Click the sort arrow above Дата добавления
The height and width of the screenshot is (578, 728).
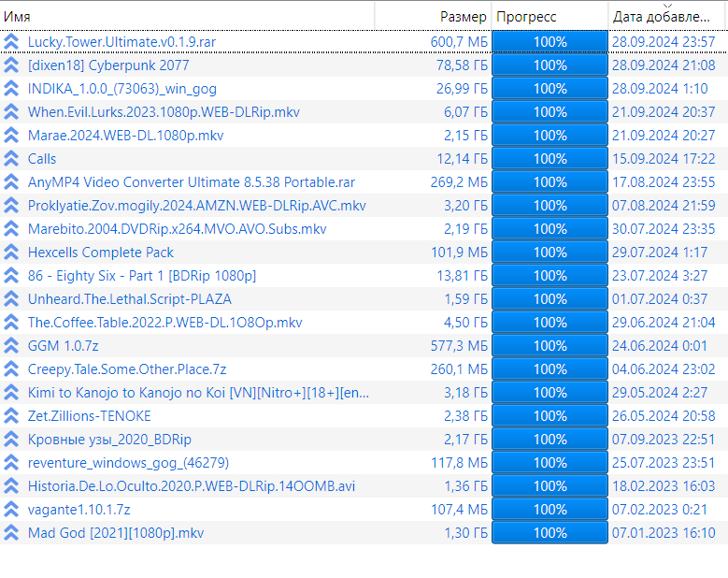click(667, 6)
